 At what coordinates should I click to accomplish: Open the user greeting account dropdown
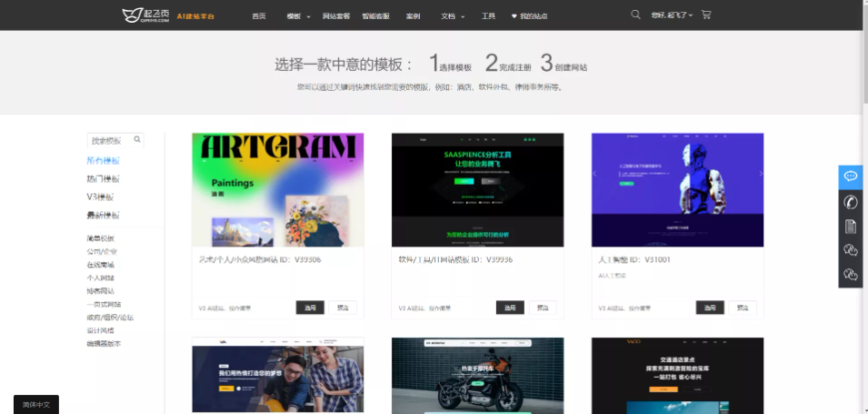coord(672,15)
